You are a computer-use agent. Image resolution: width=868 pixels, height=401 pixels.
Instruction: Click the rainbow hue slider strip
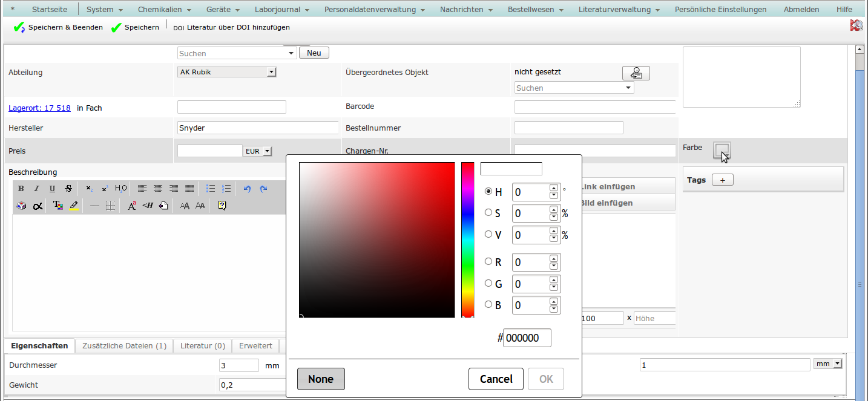point(467,239)
